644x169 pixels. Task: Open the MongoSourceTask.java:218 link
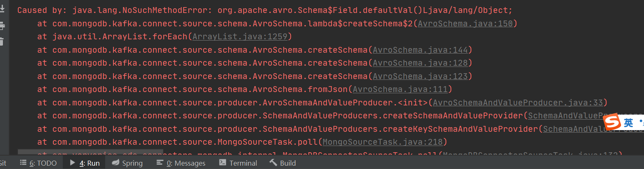(382, 142)
